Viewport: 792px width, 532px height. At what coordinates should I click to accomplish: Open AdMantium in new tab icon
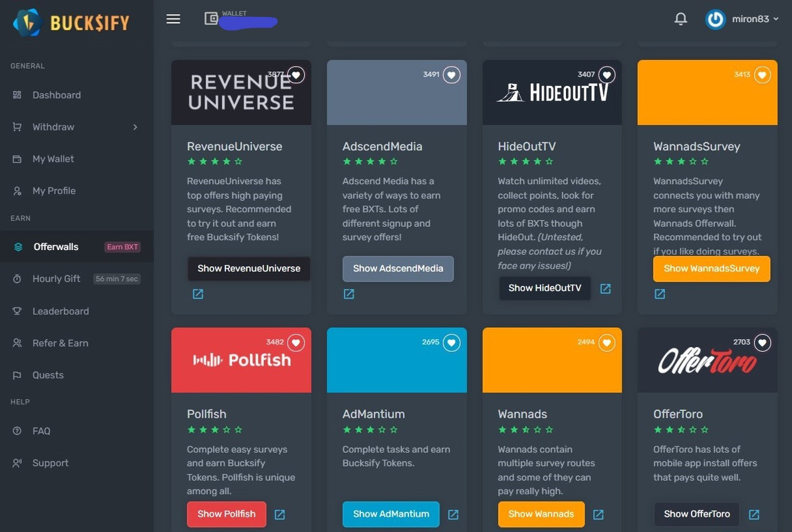453,514
